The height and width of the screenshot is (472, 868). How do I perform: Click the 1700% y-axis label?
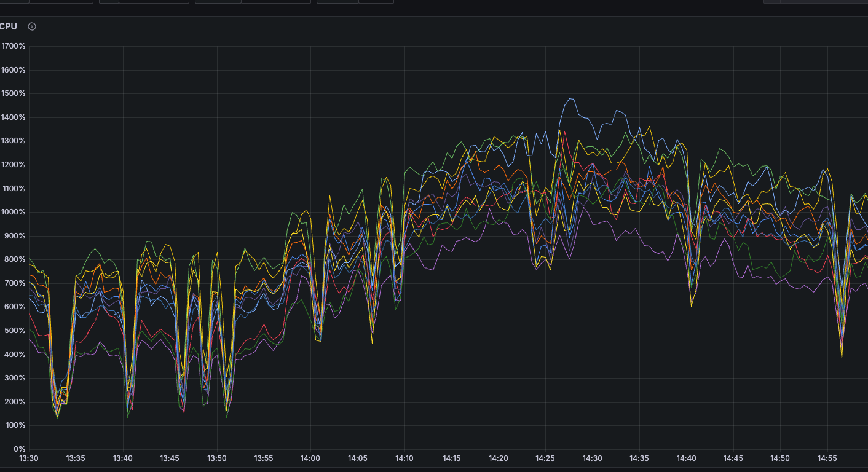(13, 46)
